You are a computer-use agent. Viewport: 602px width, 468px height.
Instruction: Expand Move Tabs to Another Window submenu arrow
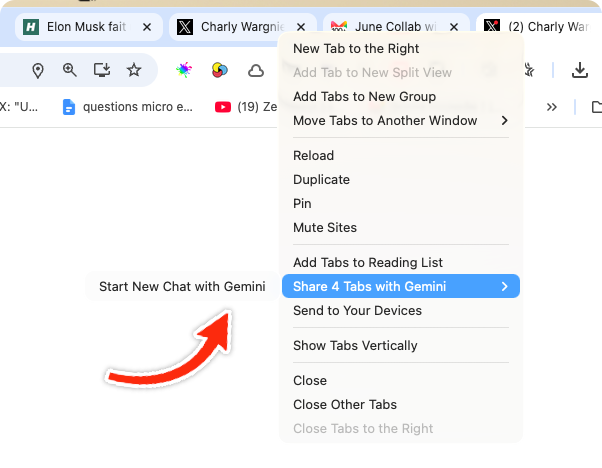504,121
